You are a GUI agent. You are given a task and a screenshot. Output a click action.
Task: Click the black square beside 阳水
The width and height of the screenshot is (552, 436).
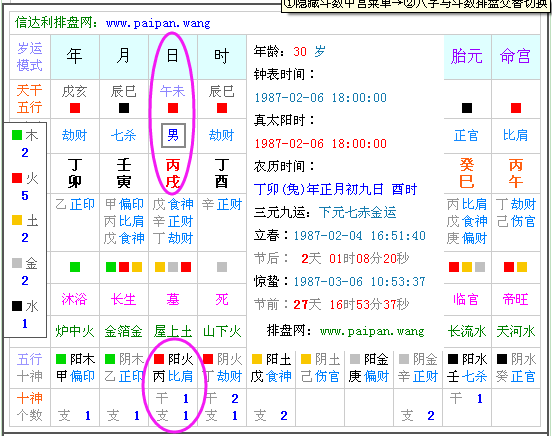453,359
